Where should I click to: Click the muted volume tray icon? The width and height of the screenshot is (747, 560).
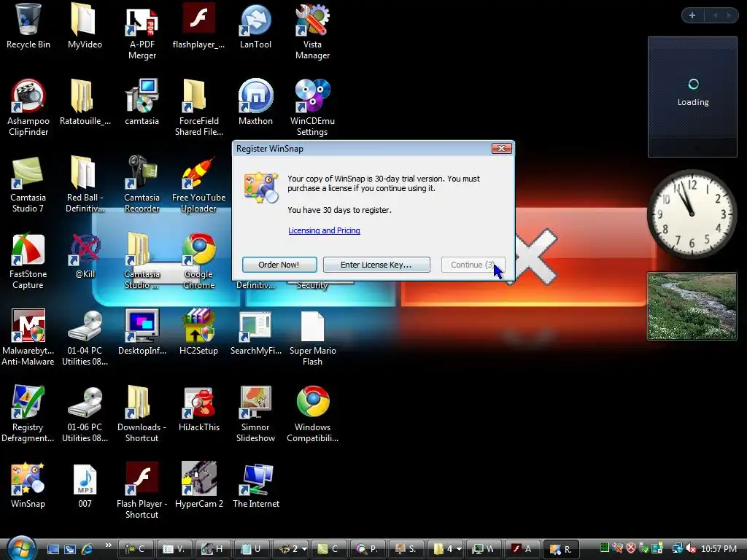691,548
